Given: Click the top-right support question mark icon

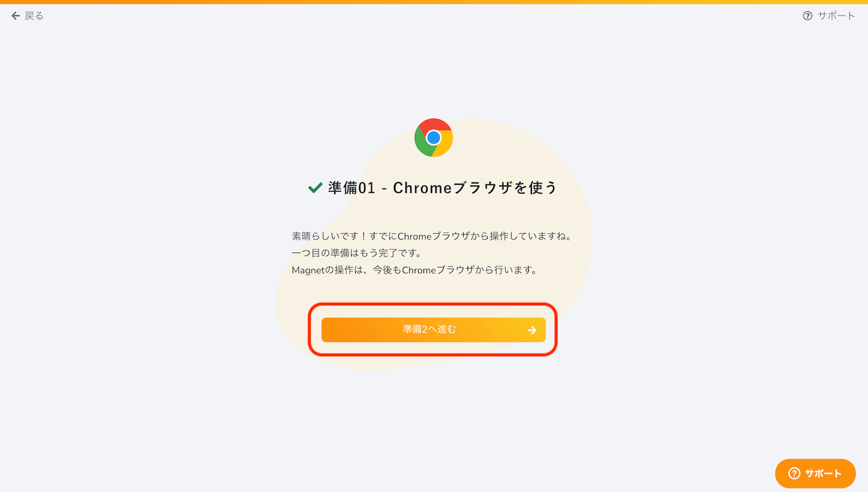Looking at the screenshot, I should coord(807,16).
